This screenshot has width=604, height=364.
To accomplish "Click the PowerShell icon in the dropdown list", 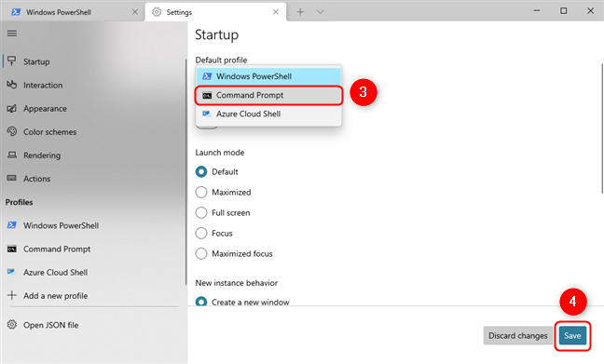I will 207,76.
